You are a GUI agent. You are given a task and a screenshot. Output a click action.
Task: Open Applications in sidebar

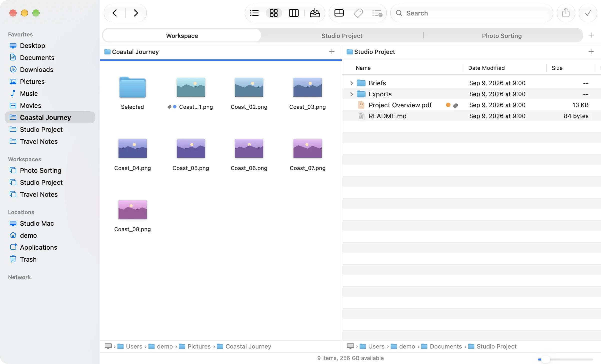point(50,247)
